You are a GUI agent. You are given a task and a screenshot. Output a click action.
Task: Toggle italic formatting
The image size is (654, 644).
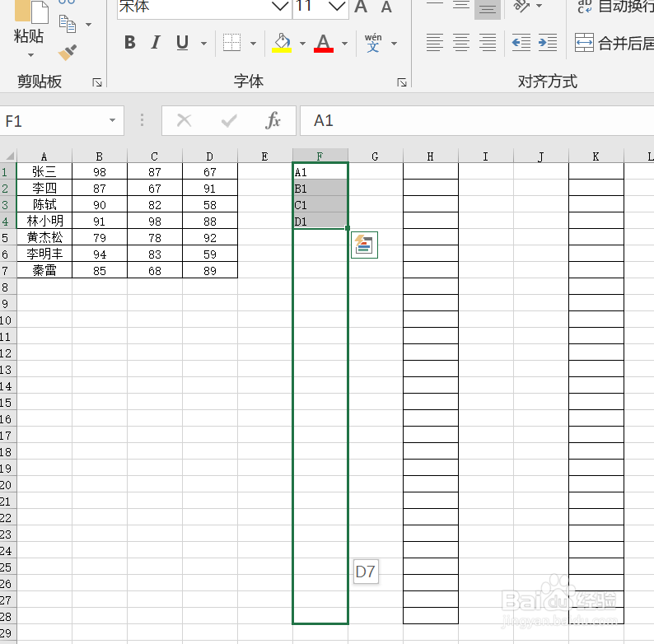pyautogui.click(x=156, y=43)
